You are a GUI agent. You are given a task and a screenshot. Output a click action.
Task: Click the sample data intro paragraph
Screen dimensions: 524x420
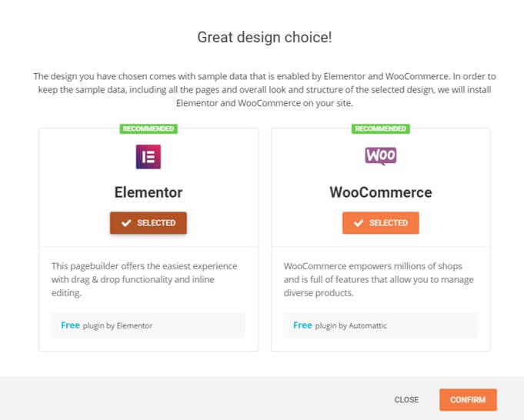tap(265, 90)
